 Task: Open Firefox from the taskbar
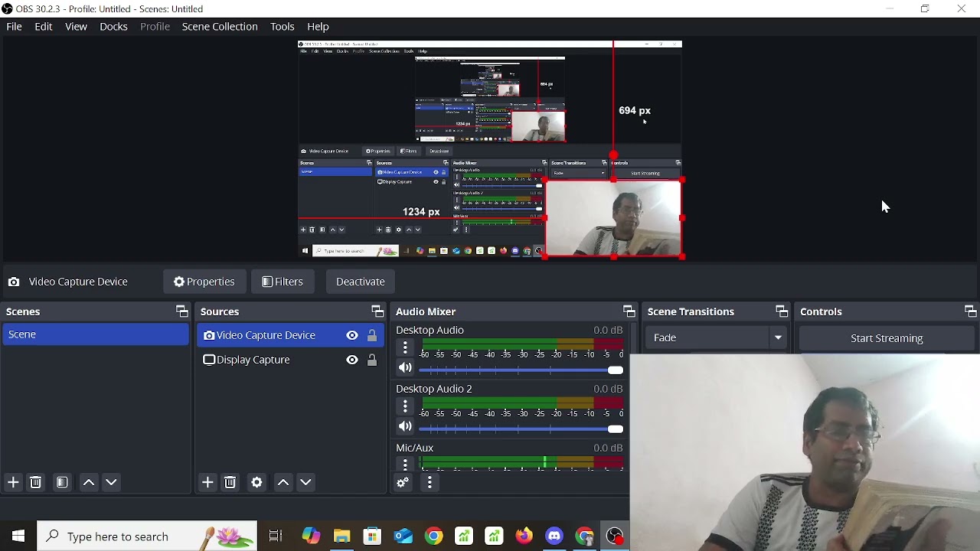(x=524, y=536)
